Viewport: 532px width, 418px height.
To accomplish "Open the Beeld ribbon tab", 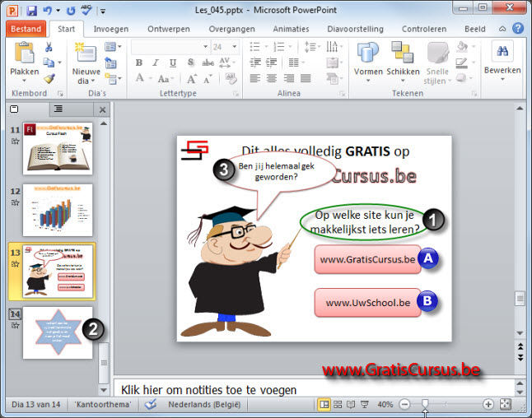I will [475, 29].
